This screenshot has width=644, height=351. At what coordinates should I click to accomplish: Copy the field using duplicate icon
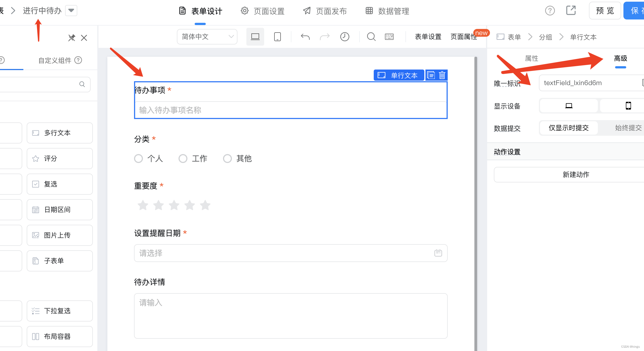coord(431,75)
